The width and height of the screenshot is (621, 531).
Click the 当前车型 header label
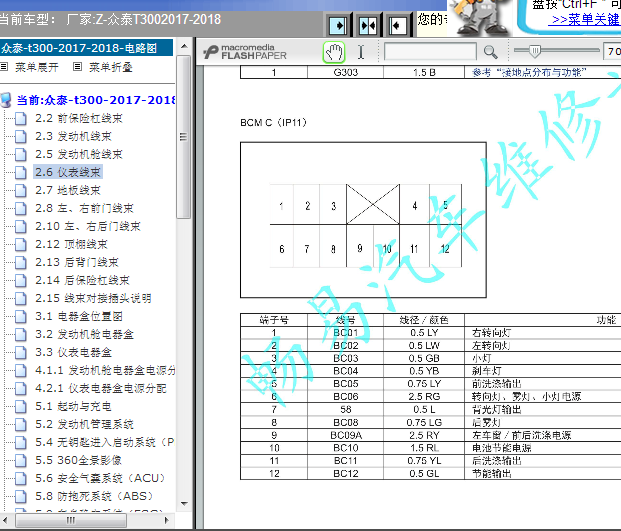coord(28,19)
